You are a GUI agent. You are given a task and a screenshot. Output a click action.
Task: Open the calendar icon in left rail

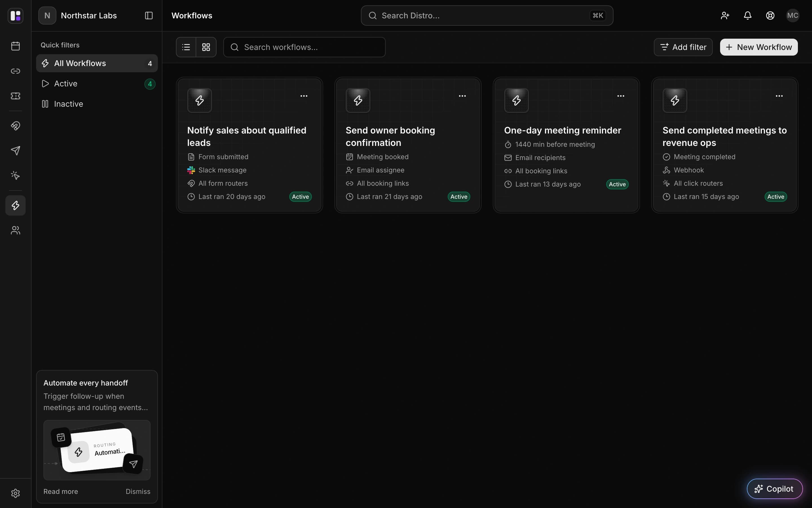pyautogui.click(x=16, y=46)
